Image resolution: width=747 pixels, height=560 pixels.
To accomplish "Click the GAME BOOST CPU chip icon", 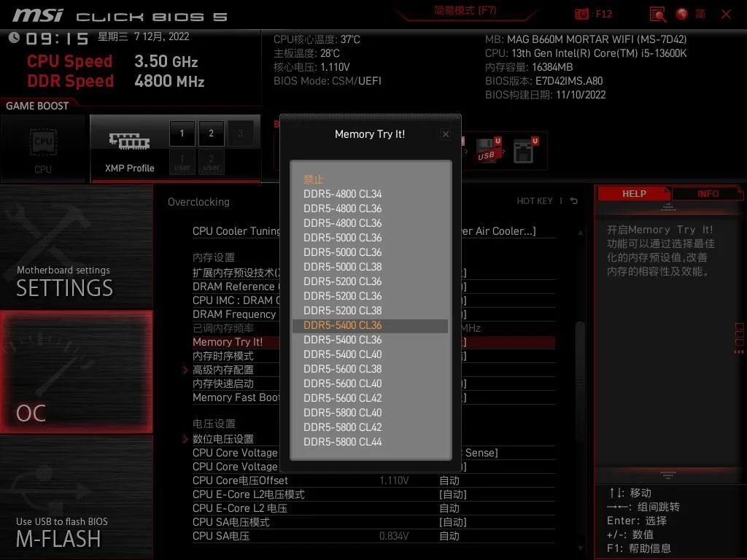I will pos(43,142).
